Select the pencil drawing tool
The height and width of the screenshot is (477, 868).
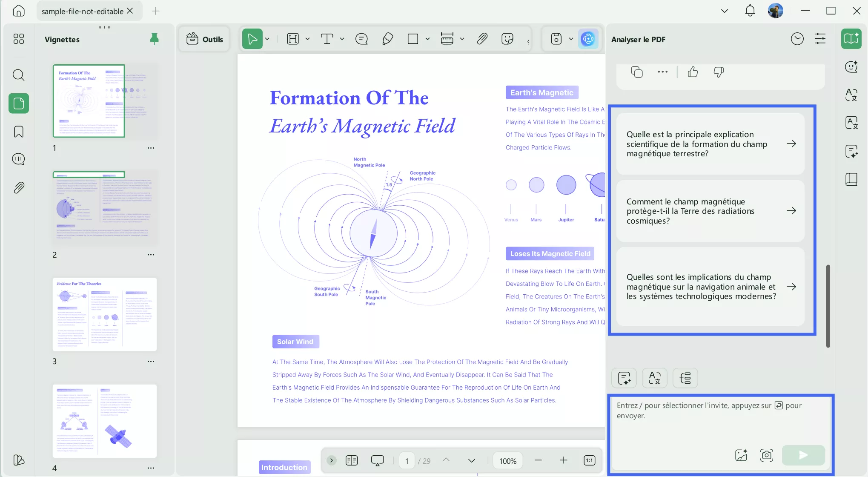click(x=387, y=39)
